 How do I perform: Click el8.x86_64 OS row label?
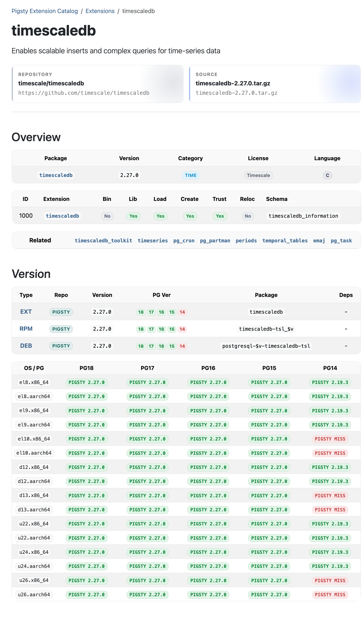pos(34,382)
